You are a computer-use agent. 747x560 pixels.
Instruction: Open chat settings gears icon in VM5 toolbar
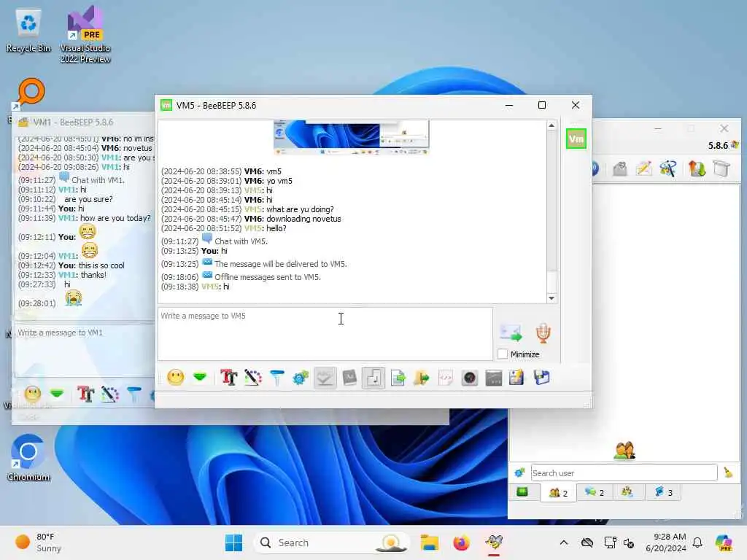(x=301, y=378)
